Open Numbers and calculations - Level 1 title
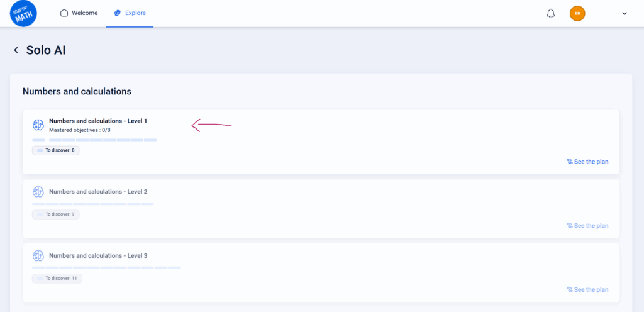Screen dimensions: 644x312 click(x=97, y=120)
